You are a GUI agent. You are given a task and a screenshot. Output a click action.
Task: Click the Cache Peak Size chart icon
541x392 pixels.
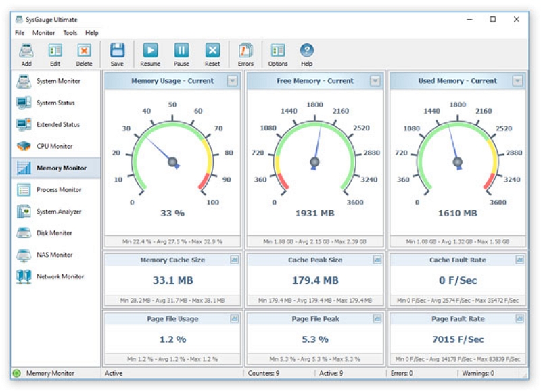(377, 260)
